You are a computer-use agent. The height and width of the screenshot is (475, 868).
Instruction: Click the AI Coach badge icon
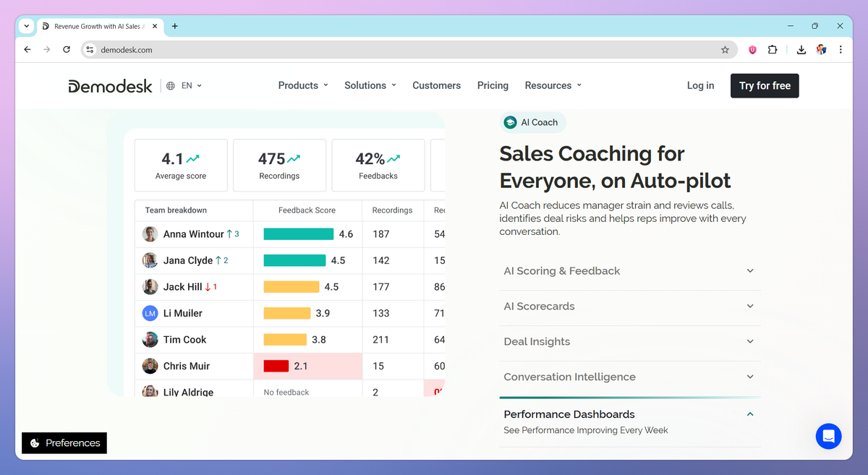511,122
